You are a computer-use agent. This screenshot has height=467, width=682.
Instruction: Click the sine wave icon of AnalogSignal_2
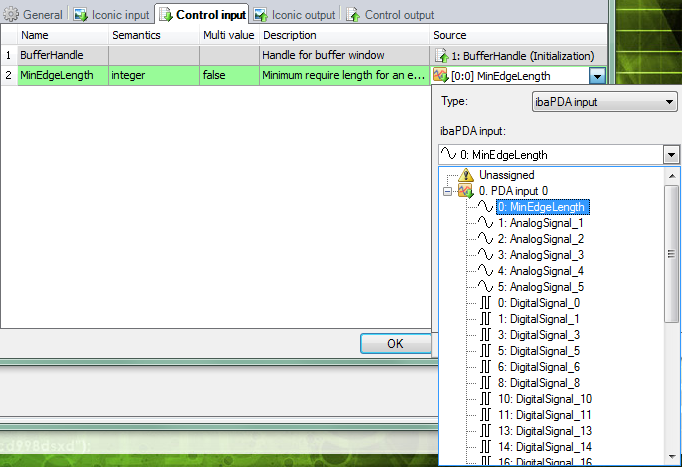485,239
